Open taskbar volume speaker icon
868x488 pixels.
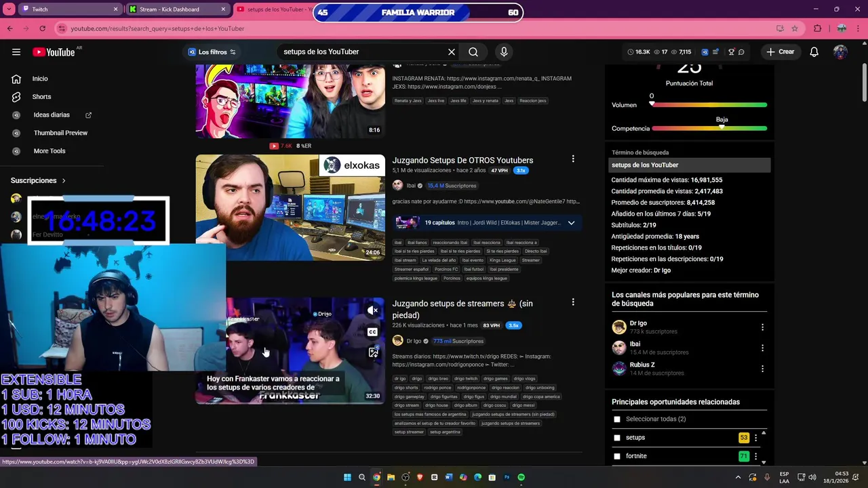coord(812,477)
